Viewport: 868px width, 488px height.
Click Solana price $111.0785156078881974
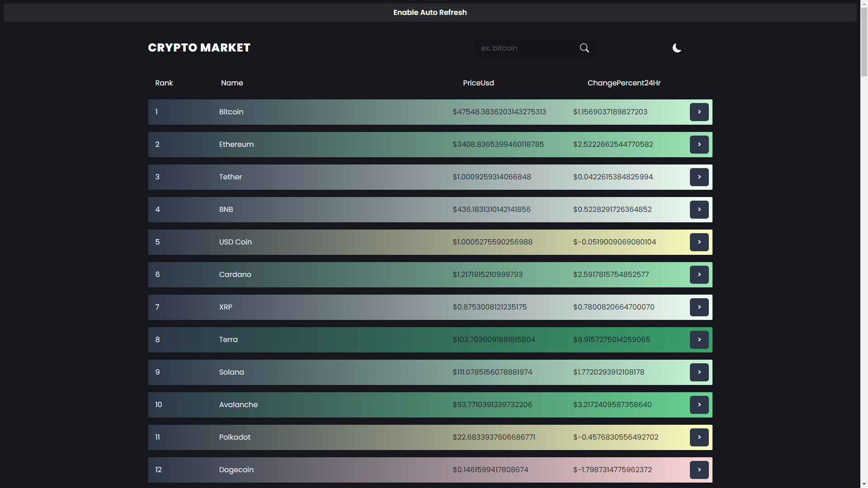coord(492,372)
